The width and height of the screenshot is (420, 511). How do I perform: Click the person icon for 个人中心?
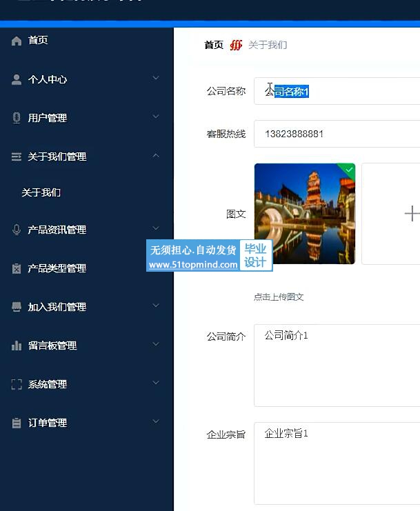point(17,79)
